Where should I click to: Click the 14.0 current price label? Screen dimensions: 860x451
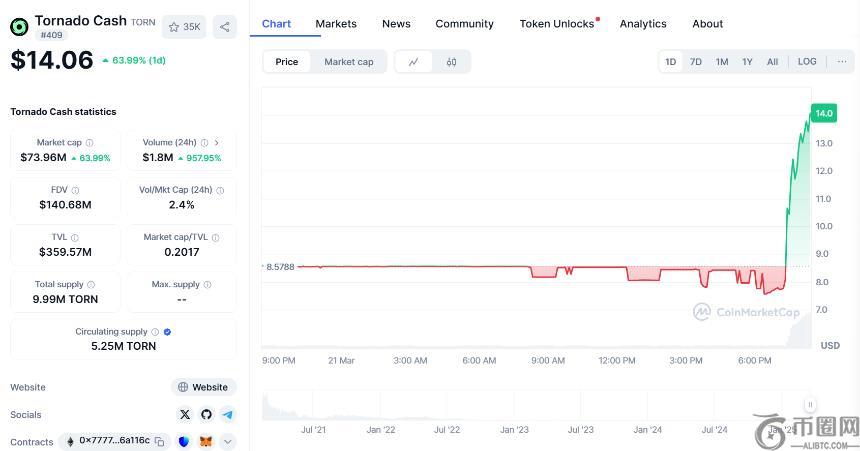824,114
